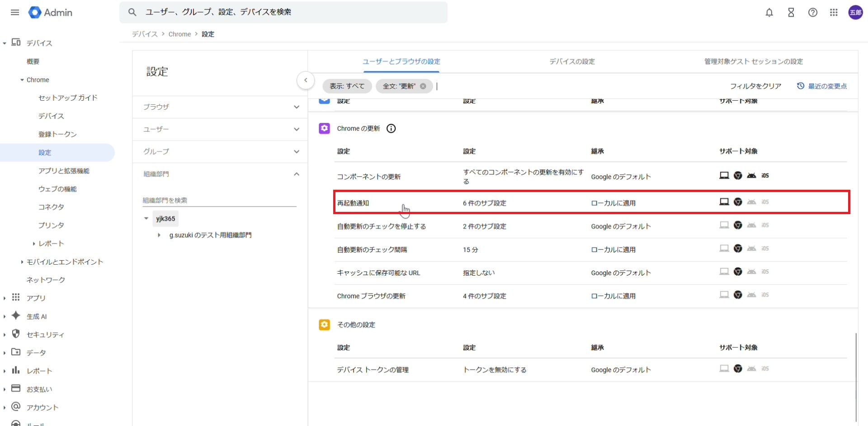The image size is (868, 426).
Task: Switch to 管理対象ゲスト セッションの設定 tab
Action: pyautogui.click(x=753, y=61)
